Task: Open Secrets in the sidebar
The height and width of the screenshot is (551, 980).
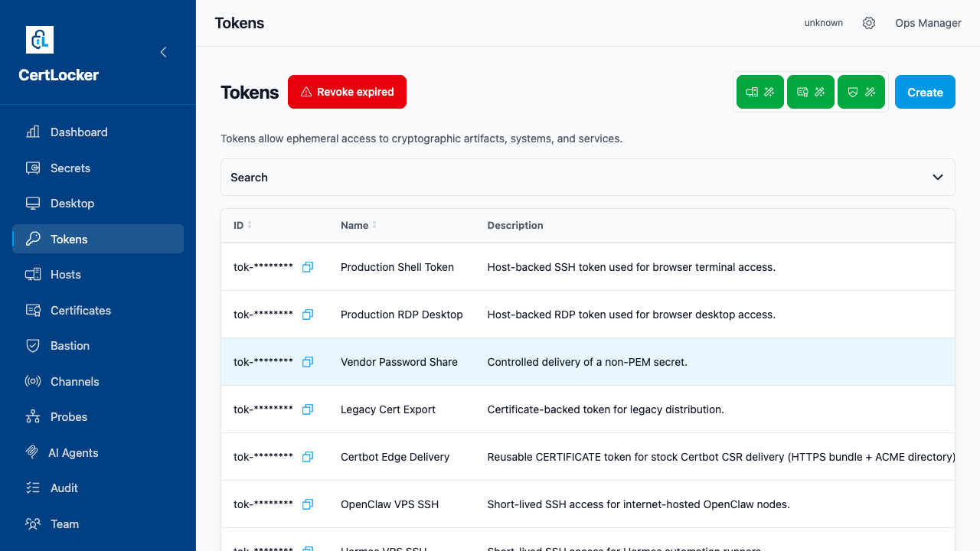Action: (98, 168)
